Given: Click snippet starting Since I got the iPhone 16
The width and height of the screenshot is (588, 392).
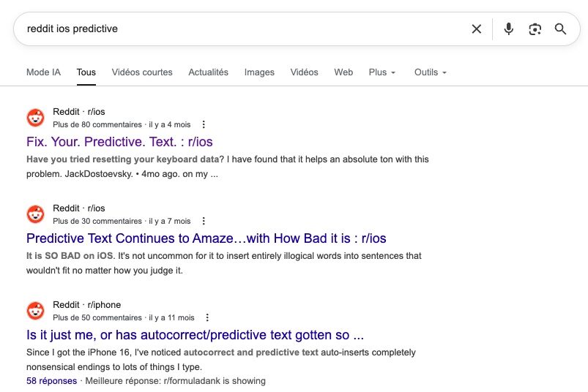Looking at the screenshot, I should [221, 359].
